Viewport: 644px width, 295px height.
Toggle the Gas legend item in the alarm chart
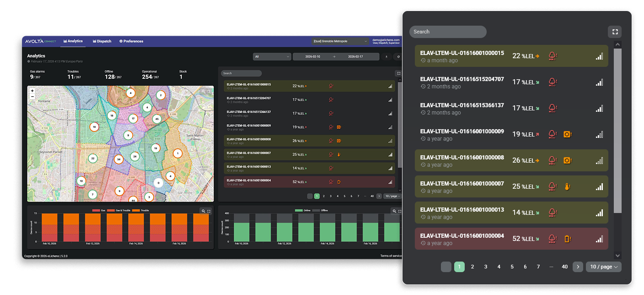pos(99,210)
